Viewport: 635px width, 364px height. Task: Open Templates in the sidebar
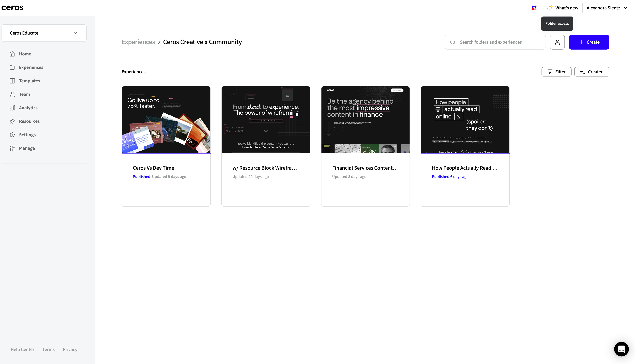30,81
